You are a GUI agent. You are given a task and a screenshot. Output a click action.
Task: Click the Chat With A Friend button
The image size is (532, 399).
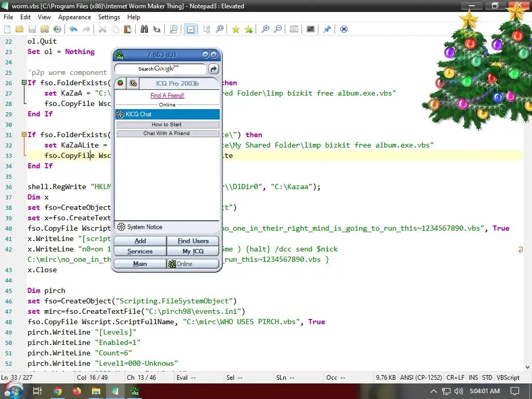pyautogui.click(x=168, y=134)
